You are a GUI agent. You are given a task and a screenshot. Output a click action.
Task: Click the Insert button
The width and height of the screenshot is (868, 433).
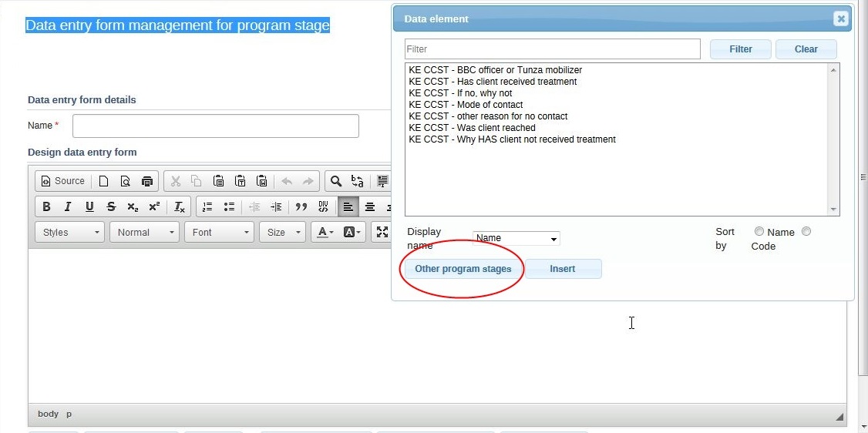coord(563,269)
